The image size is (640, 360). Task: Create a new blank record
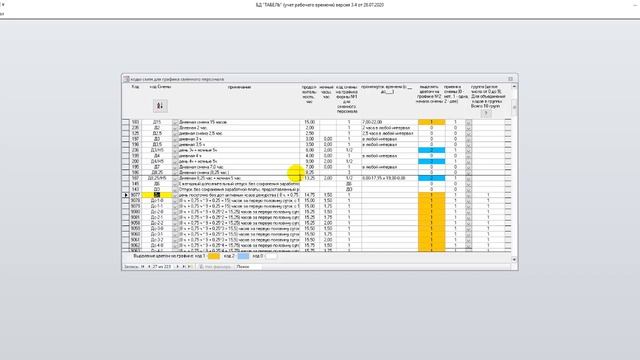(x=190, y=267)
